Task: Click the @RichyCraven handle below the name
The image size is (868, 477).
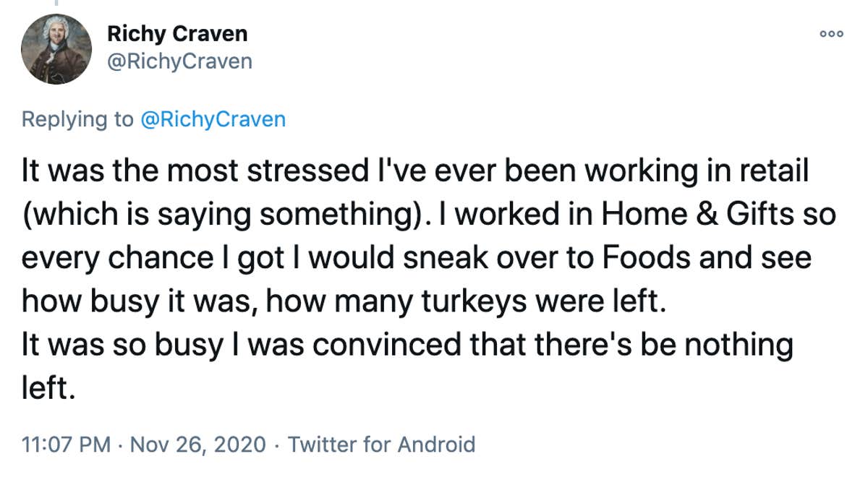Action: 179,61
